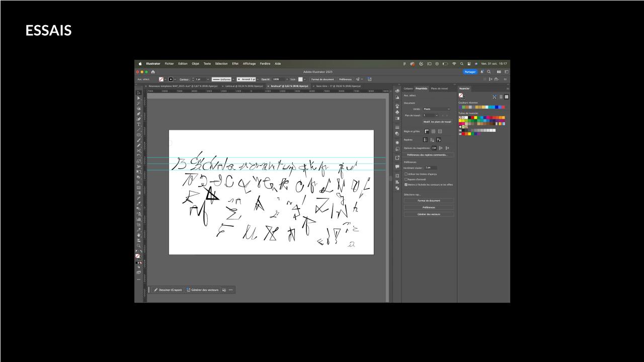Image resolution: width=644 pixels, height=362 pixels.
Task: Click the Home icon in title bar
Action: pyautogui.click(x=153, y=72)
